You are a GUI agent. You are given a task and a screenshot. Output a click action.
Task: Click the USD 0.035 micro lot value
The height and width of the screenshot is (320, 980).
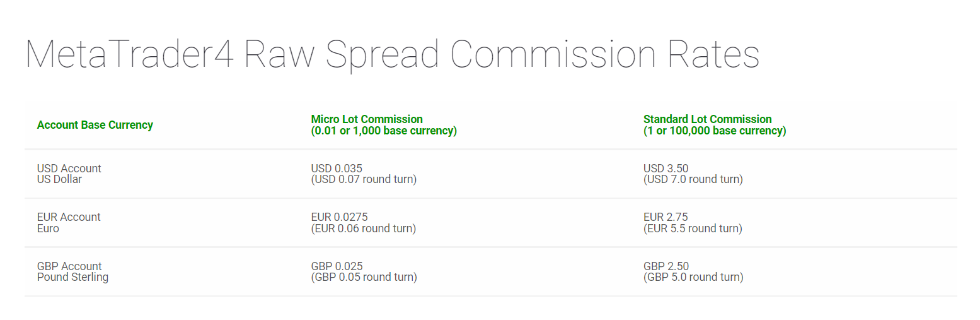tap(337, 169)
